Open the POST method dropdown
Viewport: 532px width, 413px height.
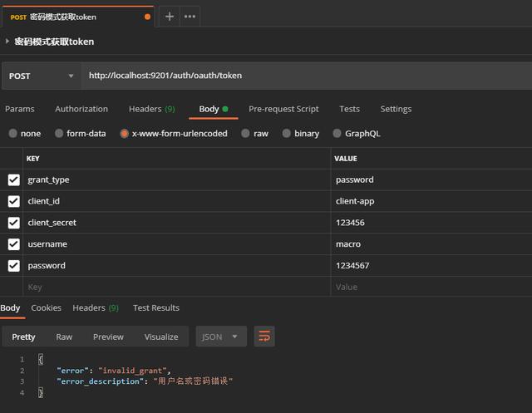pyautogui.click(x=40, y=76)
